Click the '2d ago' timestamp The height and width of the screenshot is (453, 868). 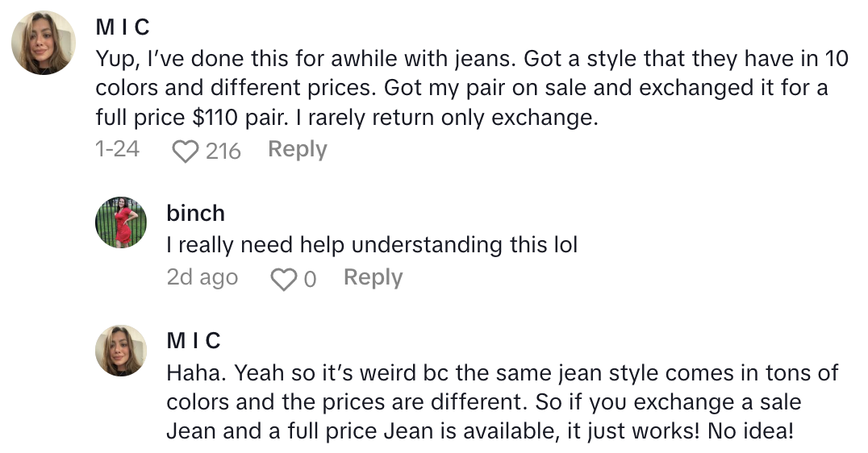[x=202, y=278]
